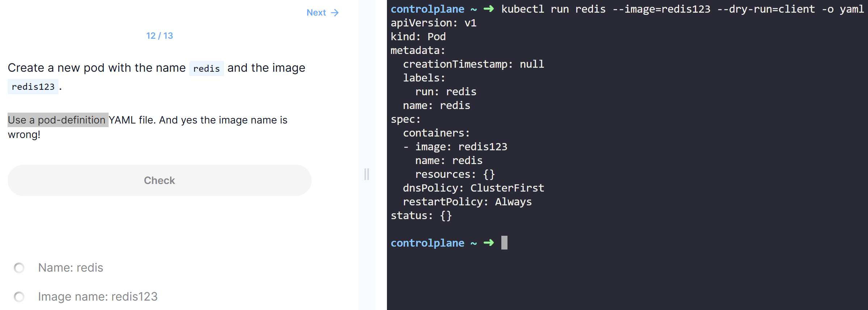Click the 12 / 13 progress counter
868x310 pixels.
(x=160, y=35)
